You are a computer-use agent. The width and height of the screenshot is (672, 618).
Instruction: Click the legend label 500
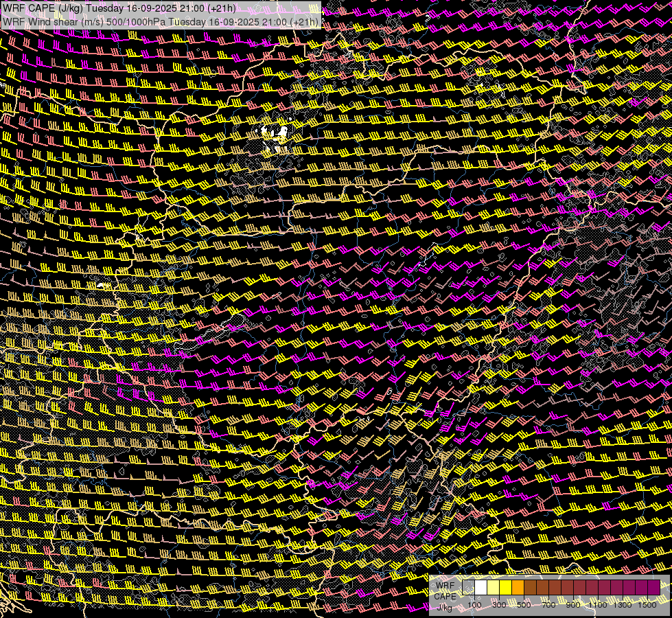click(524, 605)
